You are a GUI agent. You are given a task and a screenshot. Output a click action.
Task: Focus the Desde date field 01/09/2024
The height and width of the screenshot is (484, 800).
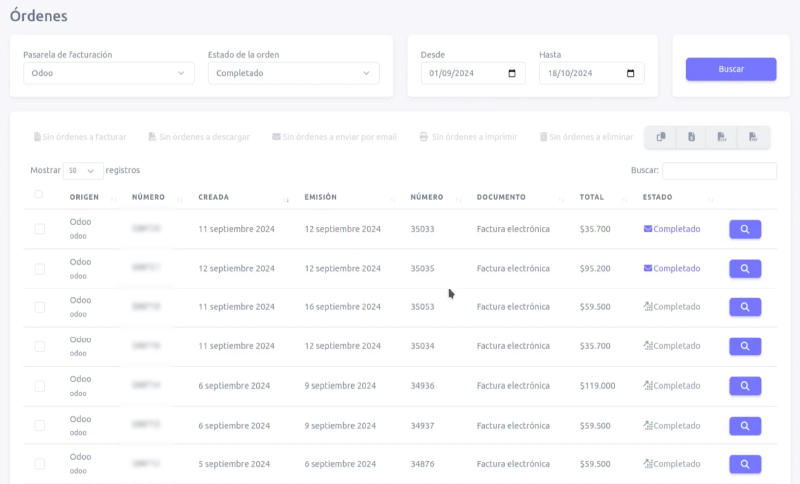coord(473,73)
